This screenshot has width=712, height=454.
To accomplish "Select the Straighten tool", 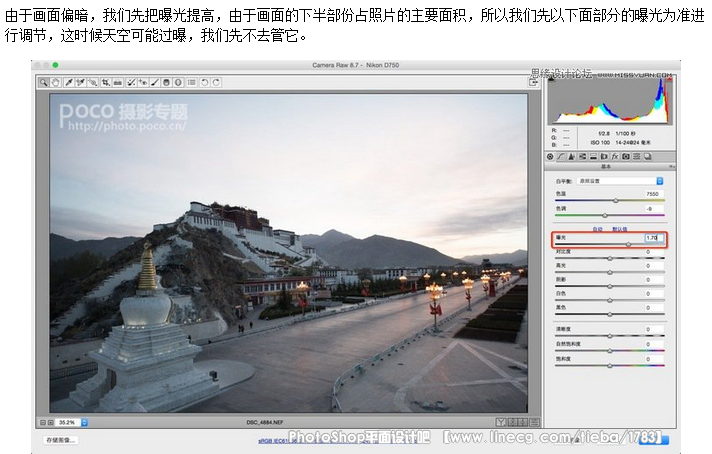I will click(118, 82).
